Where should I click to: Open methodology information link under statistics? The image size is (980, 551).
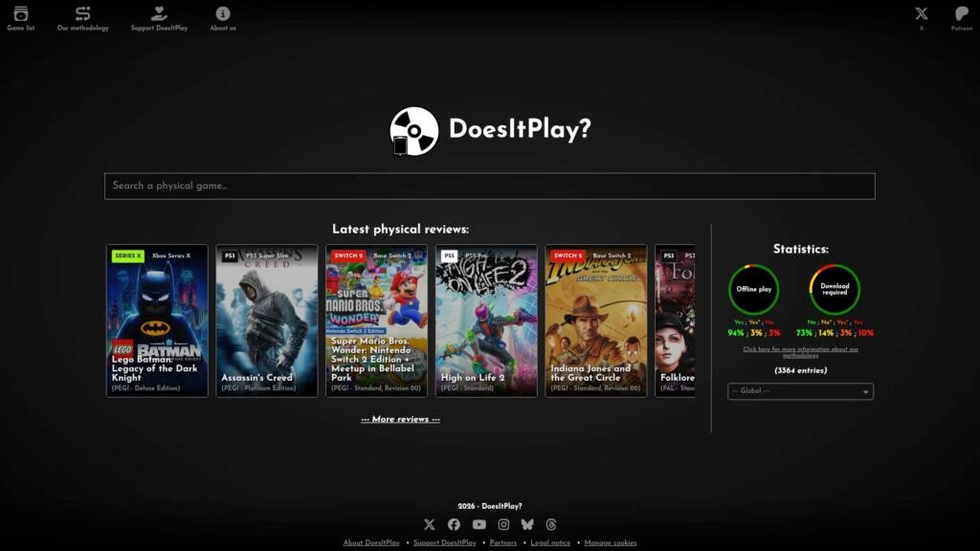click(x=800, y=352)
